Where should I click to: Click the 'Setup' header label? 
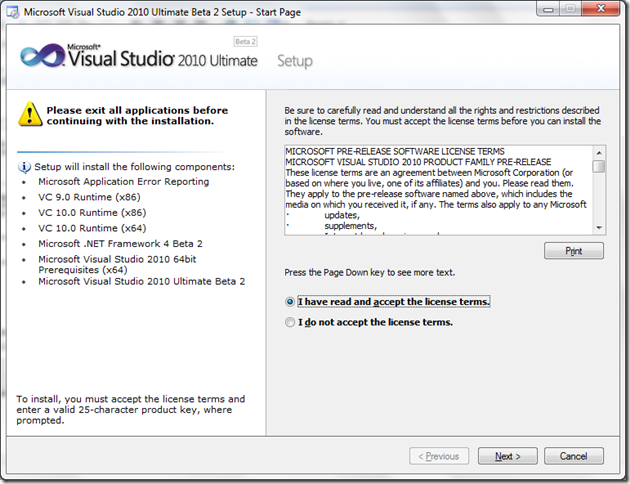click(295, 61)
